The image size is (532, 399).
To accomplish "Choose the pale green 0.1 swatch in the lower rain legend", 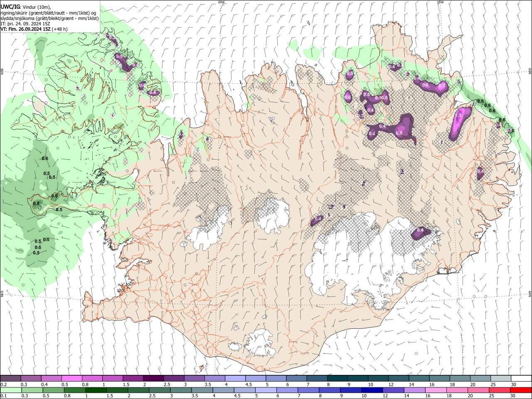I will (x=11, y=390).
